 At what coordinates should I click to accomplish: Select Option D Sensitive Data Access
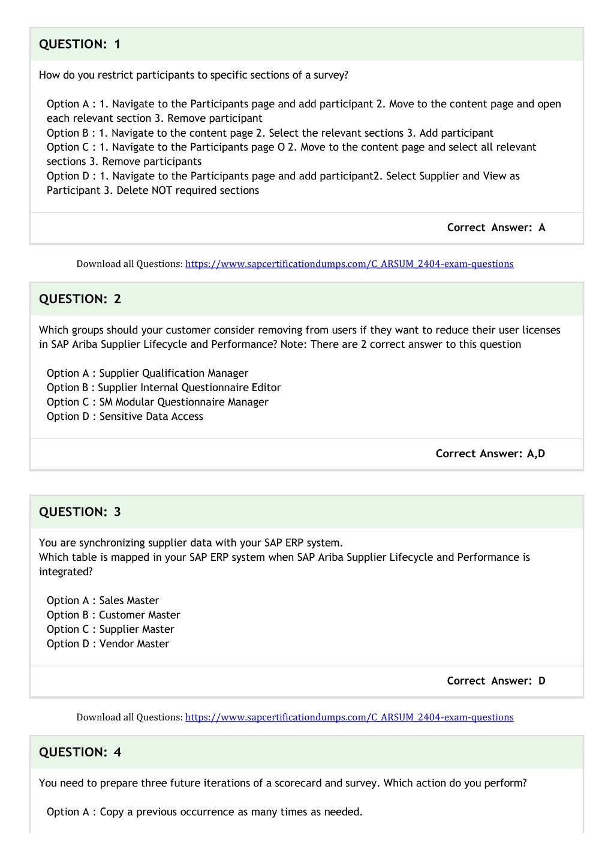coord(125,416)
